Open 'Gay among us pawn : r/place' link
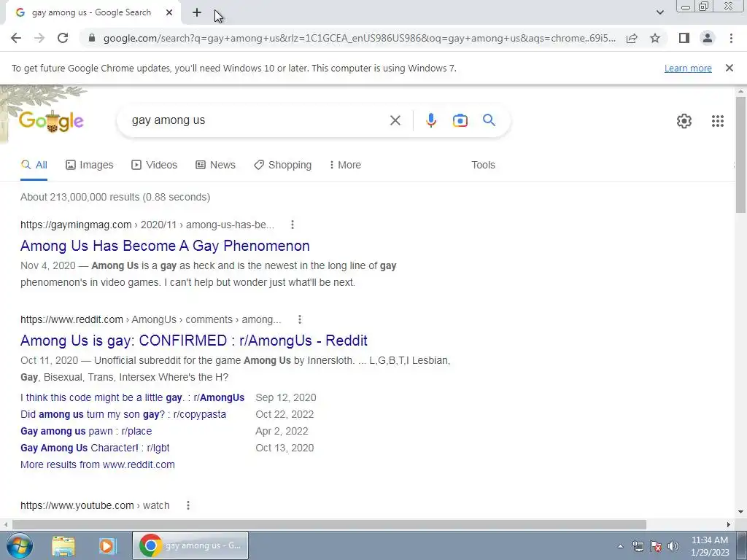 tap(86, 431)
